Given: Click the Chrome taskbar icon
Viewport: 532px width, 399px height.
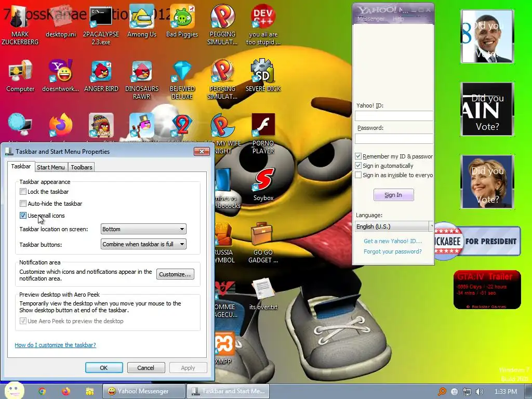Looking at the screenshot, I should pyautogui.click(x=42, y=391).
